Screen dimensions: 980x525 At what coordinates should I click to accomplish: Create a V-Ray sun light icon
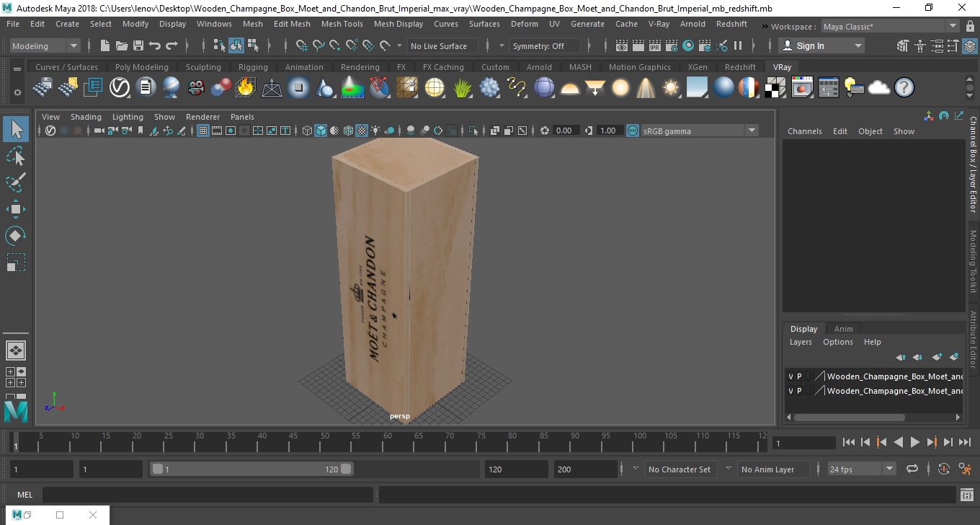[x=671, y=88]
